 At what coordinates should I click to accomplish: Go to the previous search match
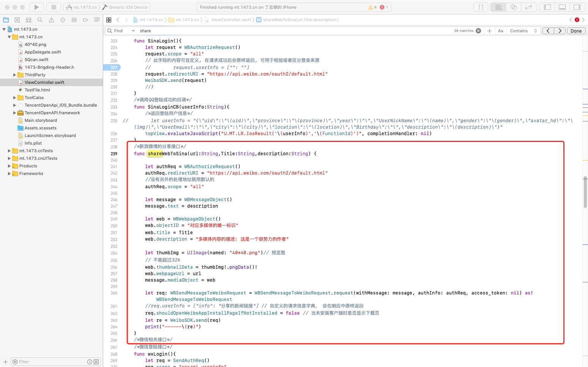pos(548,31)
